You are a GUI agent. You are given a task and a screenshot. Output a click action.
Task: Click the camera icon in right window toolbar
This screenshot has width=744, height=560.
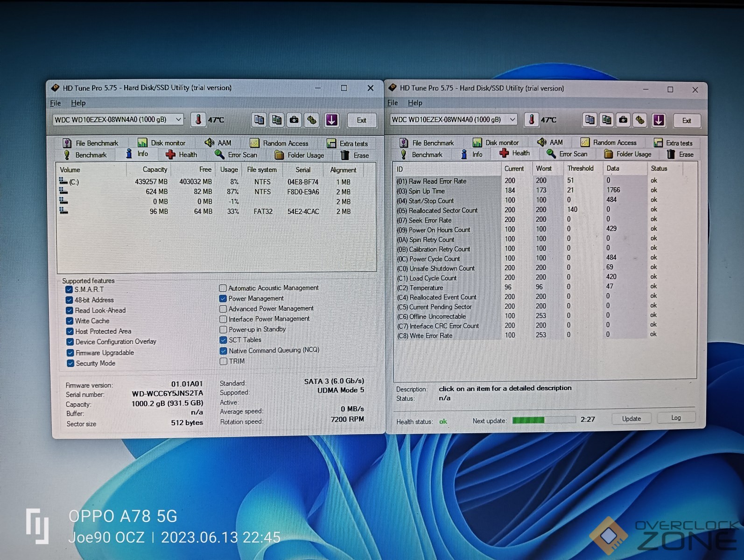tap(623, 120)
